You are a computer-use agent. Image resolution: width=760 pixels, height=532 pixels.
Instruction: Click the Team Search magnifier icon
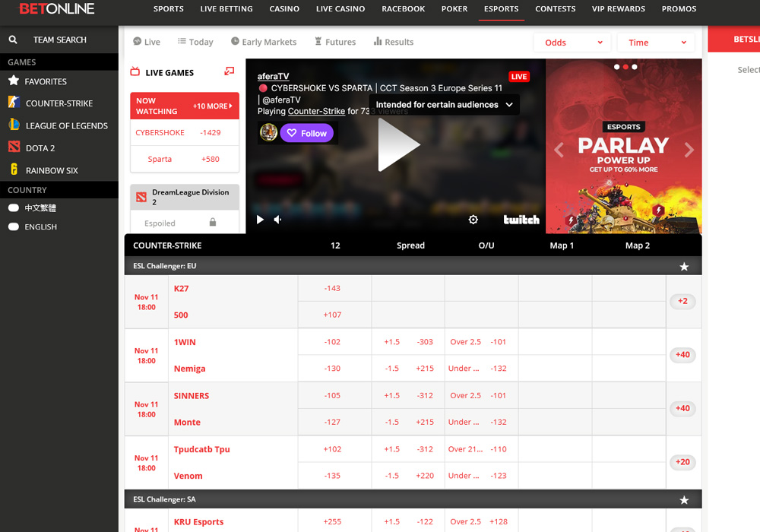click(x=12, y=39)
